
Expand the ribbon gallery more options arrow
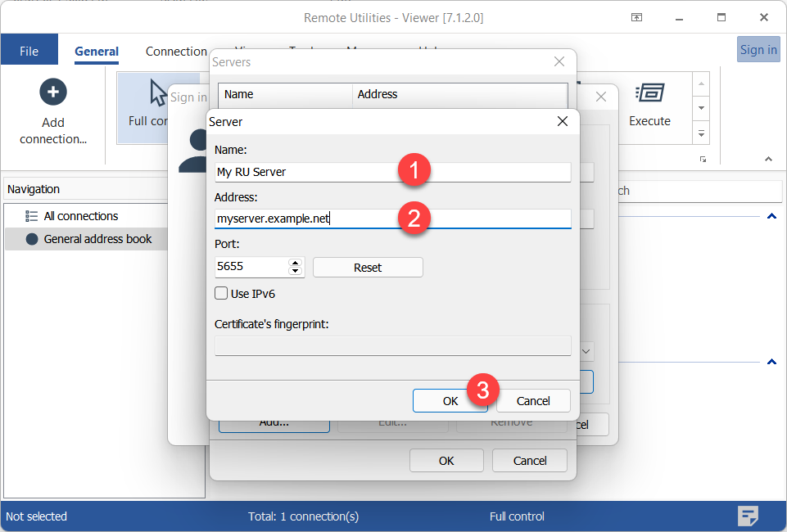tap(701, 132)
